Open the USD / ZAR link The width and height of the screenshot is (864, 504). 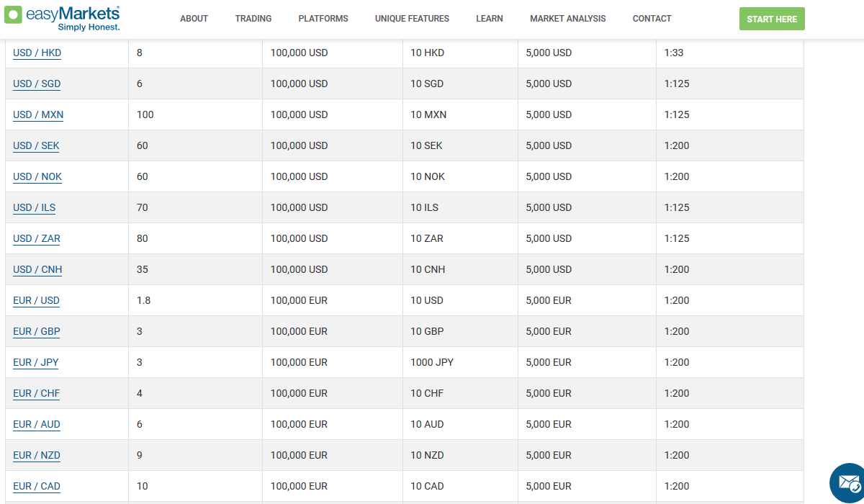(x=37, y=238)
